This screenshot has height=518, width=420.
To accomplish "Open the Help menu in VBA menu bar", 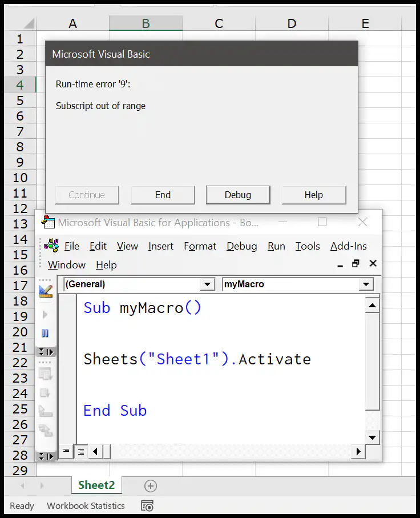I will [106, 265].
